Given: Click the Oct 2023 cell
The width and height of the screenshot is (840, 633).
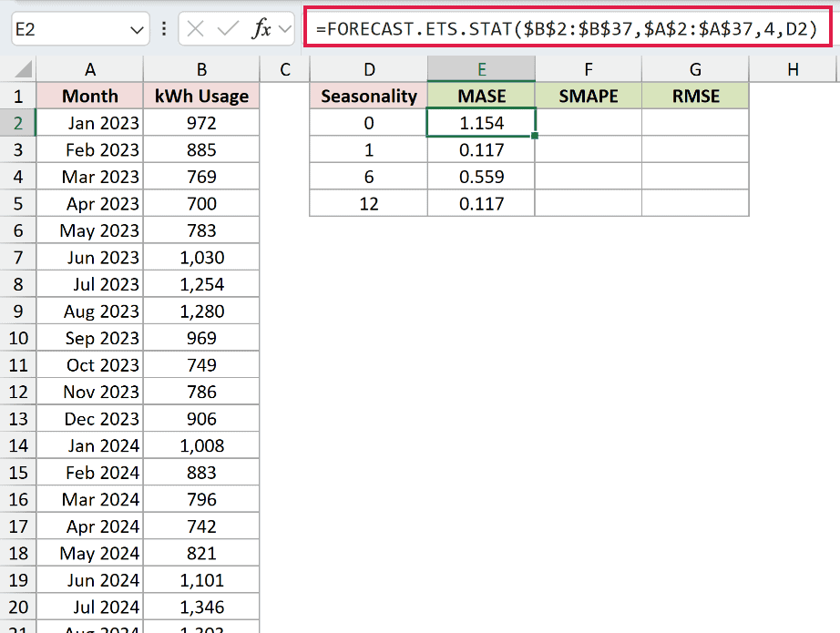Looking at the screenshot, I should 90,364.
